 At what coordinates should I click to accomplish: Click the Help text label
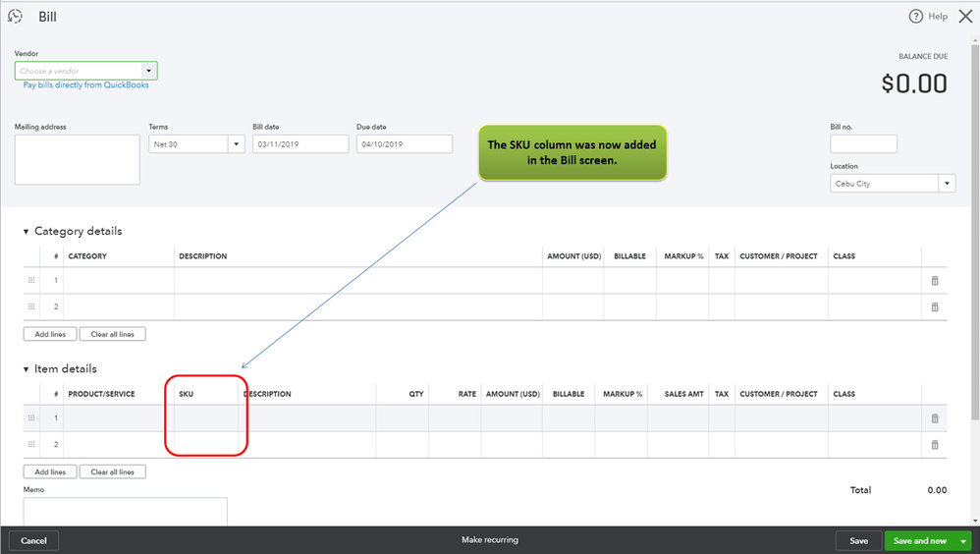938,17
